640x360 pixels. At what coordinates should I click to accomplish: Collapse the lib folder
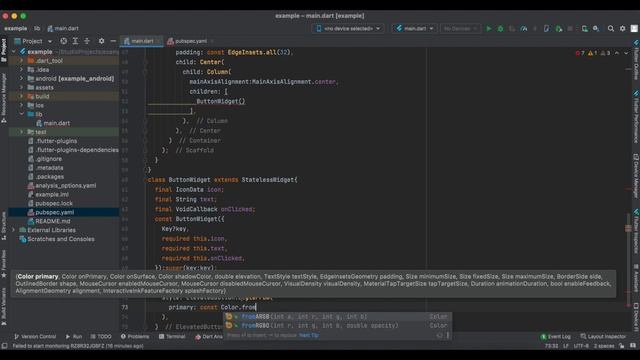tap(21, 114)
